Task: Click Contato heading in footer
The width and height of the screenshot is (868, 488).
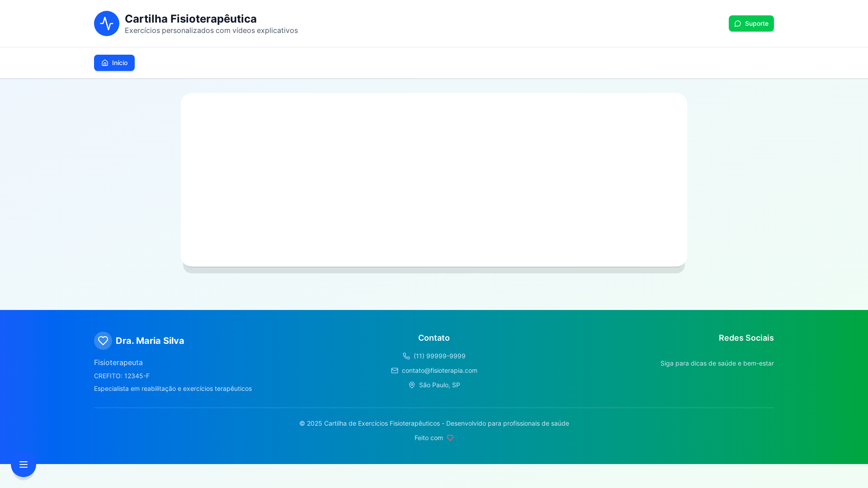Action: click(x=434, y=338)
